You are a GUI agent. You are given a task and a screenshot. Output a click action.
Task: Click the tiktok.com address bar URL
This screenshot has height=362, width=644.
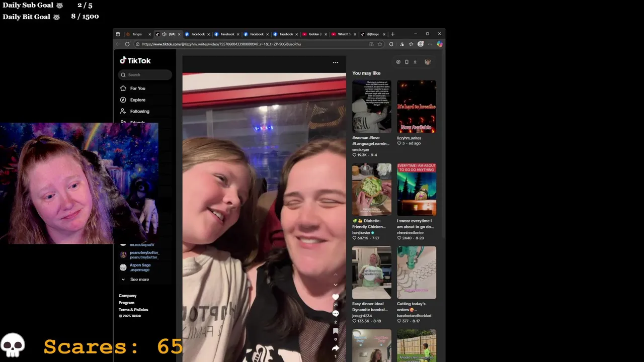click(x=221, y=44)
